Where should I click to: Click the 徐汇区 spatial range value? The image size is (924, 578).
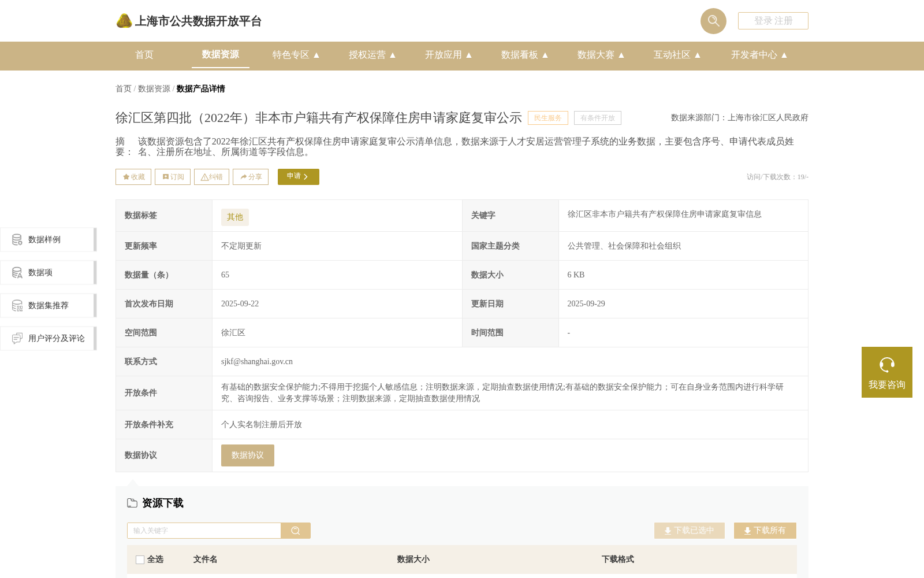coord(233,333)
